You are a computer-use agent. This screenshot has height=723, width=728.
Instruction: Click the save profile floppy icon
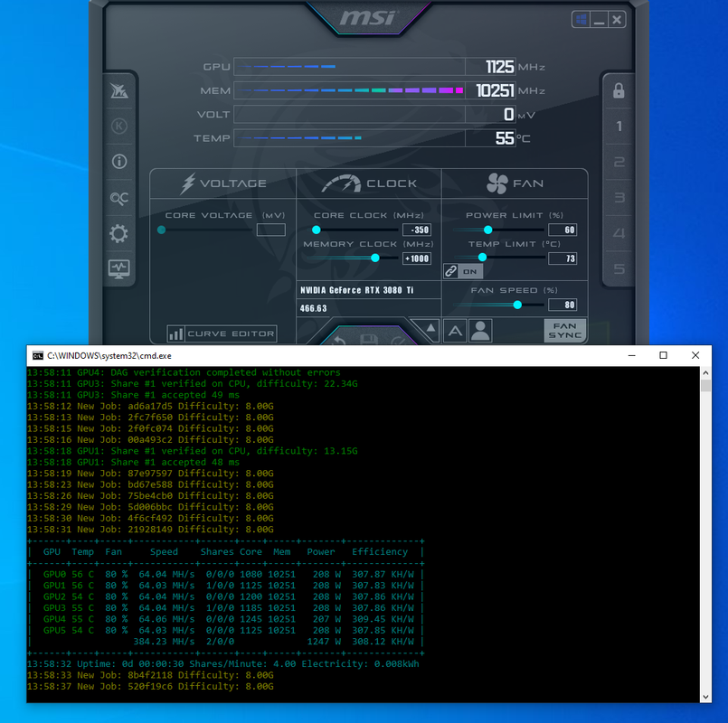[369, 339]
